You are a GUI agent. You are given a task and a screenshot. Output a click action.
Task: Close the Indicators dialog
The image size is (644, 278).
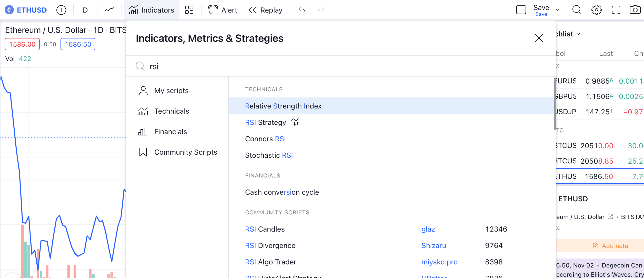(x=539, y=38)
